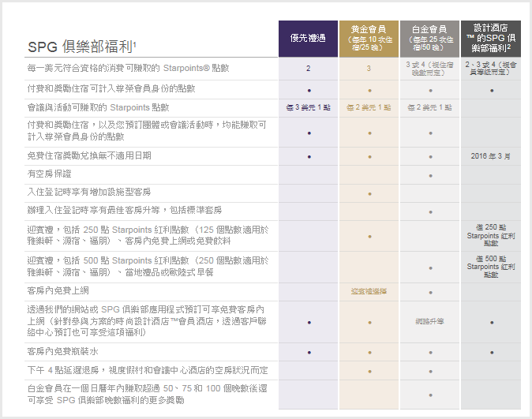Click the preferred dot in 客房內免費瓶裝水 row
Screen dimensions: 532x419
pos(309,353)
